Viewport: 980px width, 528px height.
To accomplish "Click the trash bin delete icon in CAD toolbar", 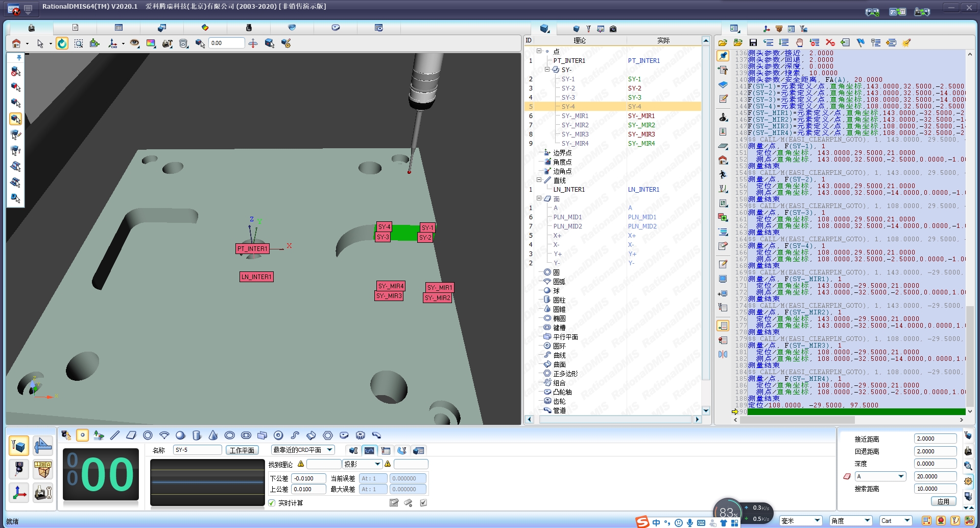I will [184, 43].
